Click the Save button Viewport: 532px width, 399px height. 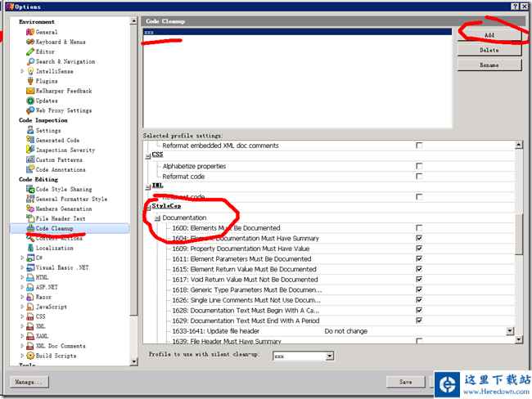point(405,382)
